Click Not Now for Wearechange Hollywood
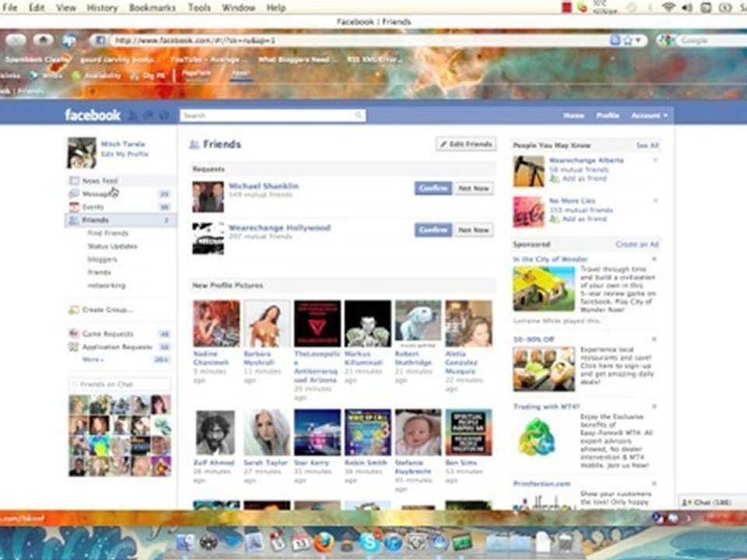The width and height of the screenshot is (747, 560). tap(474, 230)
